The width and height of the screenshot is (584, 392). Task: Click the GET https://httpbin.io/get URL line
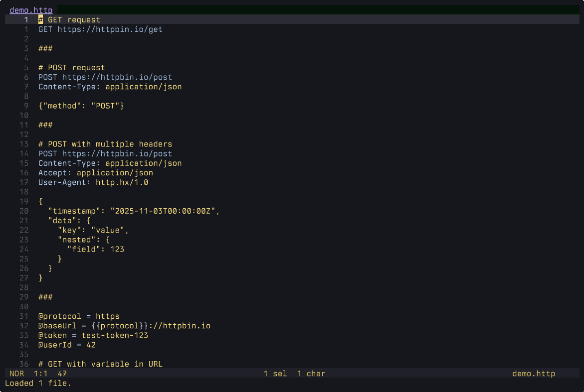pos(101,29)
